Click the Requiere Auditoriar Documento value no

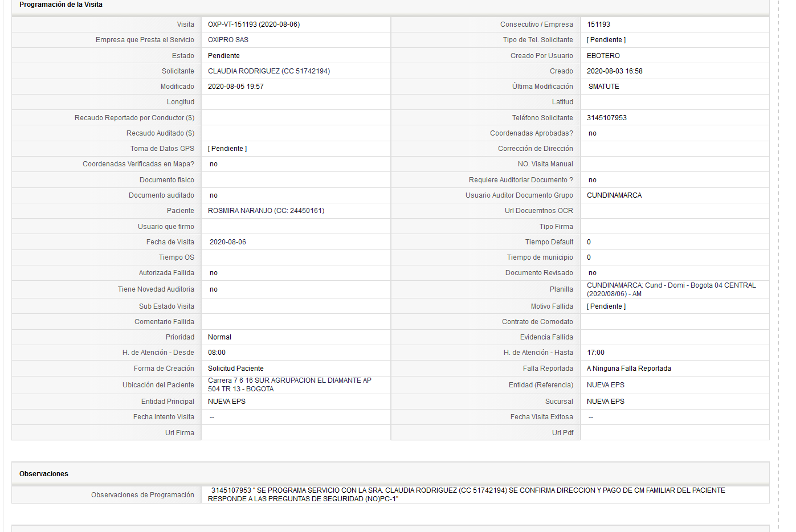(593, 180)
